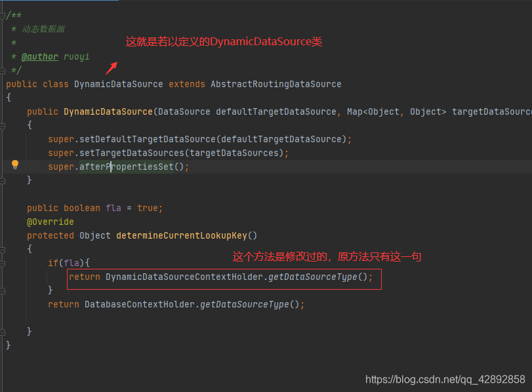This screenshot has height=392, width=532.
Task: Click DatabaseContextHolder class reference
Action: [140, 304]
